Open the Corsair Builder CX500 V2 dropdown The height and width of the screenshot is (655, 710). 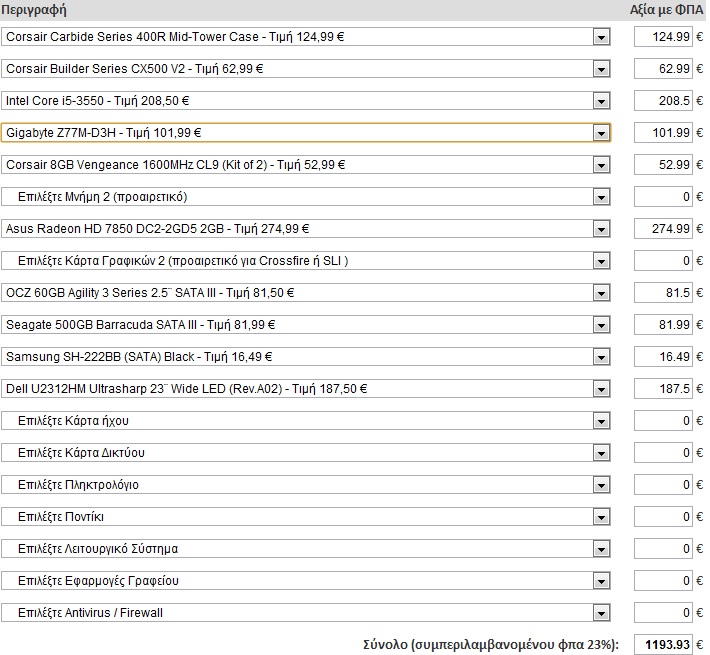[x=306, y=69]
